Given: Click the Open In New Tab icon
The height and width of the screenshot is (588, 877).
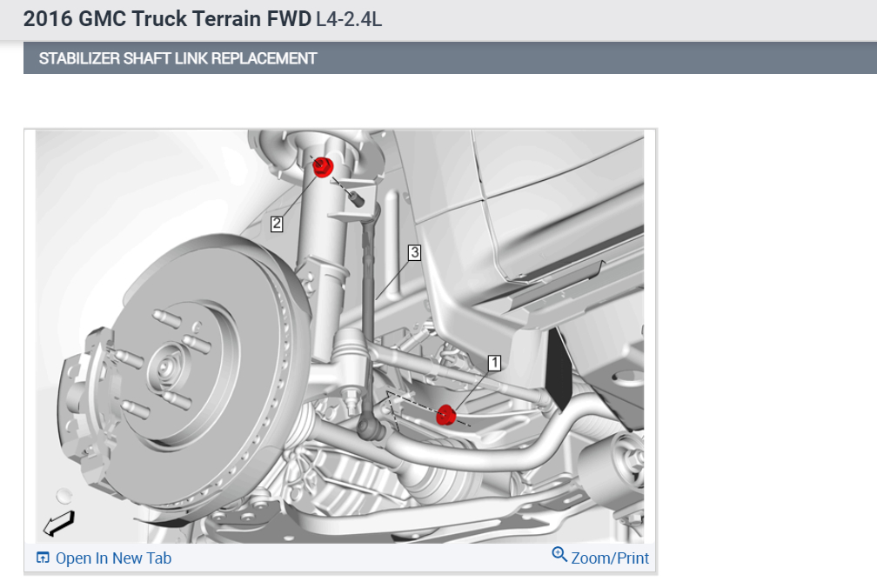Looking at the screenshot, I should click(x=43, y=558).
